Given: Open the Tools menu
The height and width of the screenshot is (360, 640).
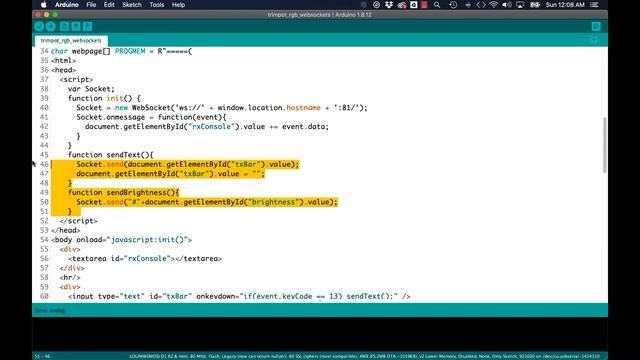Looking at the screenshot, I should pyautogui.click(x=157, y=5).
